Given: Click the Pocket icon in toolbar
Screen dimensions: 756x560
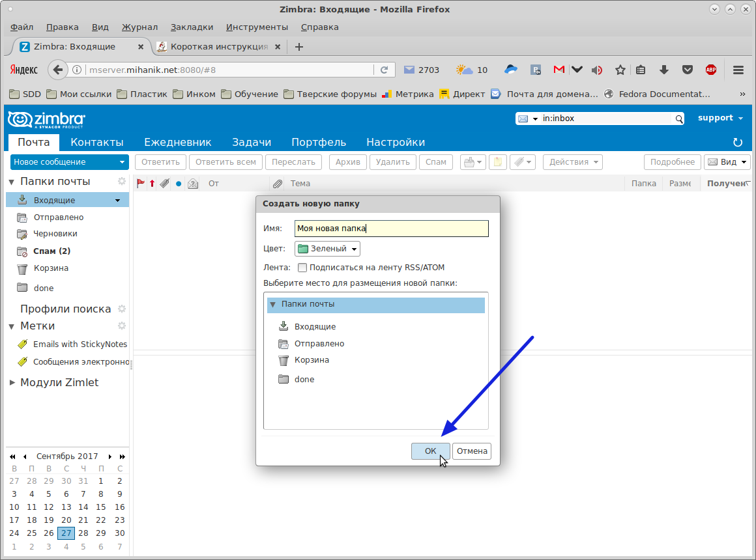Looking at the screenshot, I should (688, 70).
